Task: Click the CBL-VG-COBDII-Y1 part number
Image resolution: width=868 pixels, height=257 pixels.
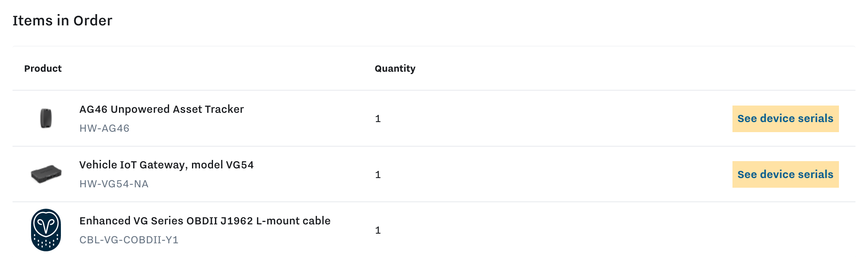Action: (x=128, y=239)
